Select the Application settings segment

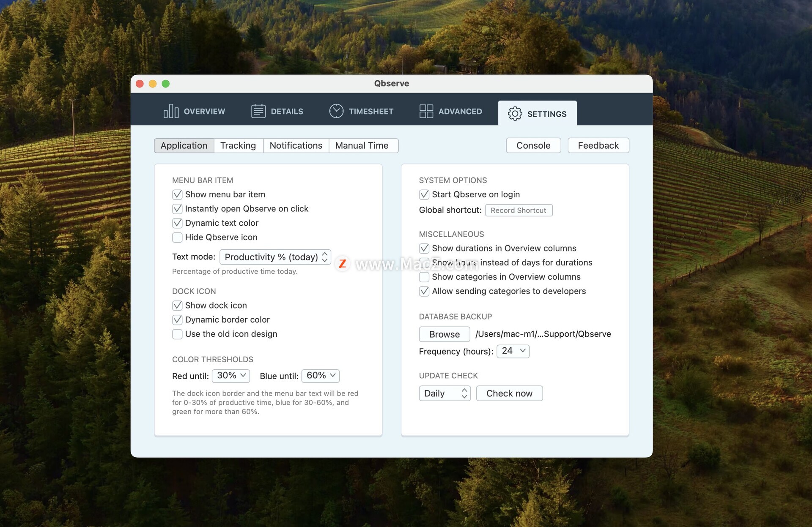click(x=184, y=145)
